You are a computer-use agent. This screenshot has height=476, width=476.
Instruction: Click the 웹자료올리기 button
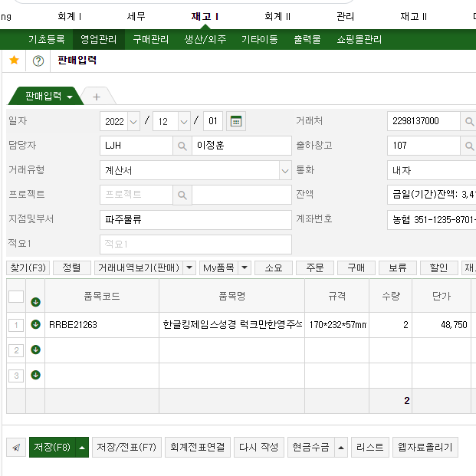click(x=425, y=447)
